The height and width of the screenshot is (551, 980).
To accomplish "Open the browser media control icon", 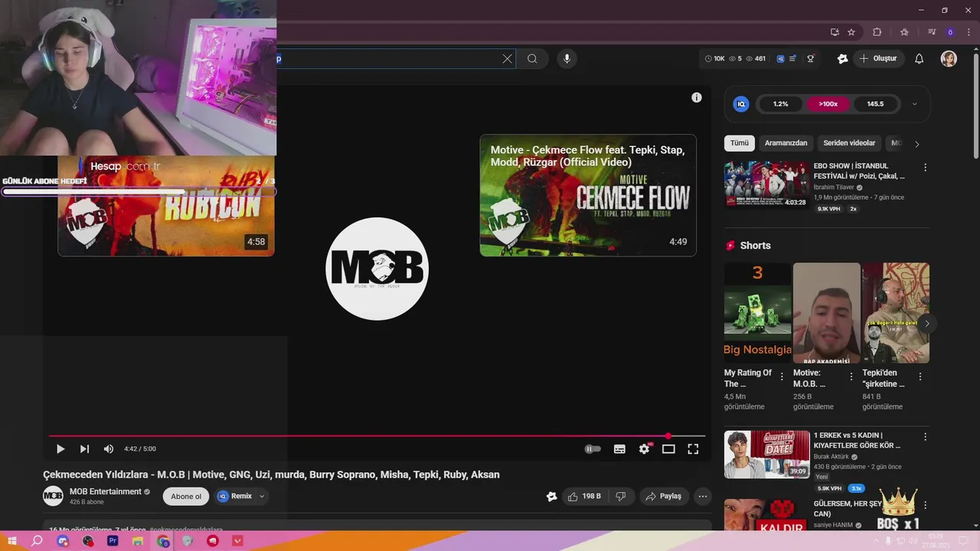I will [x=932, y=32].
